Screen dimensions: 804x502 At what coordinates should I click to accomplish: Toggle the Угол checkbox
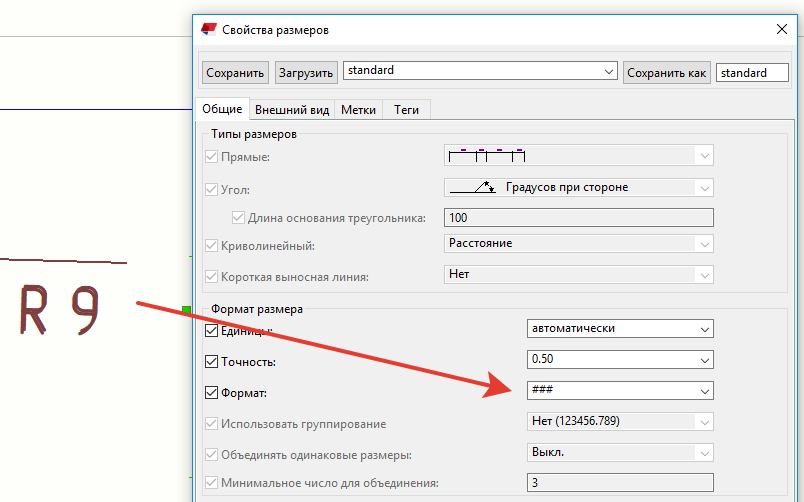[211, 189]
